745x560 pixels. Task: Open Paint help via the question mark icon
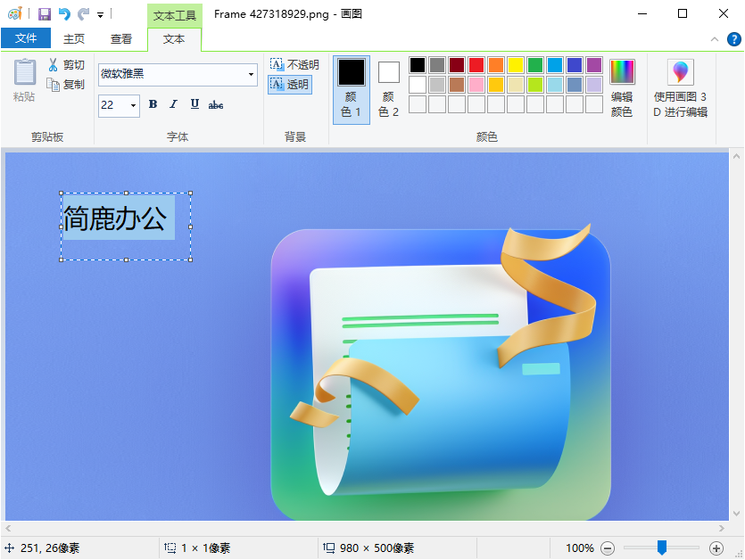point(733,40)
